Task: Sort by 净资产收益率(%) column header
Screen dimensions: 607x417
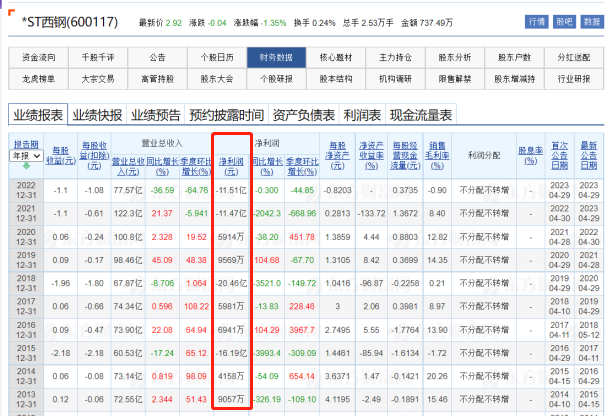Action: (x=371, y=156)
